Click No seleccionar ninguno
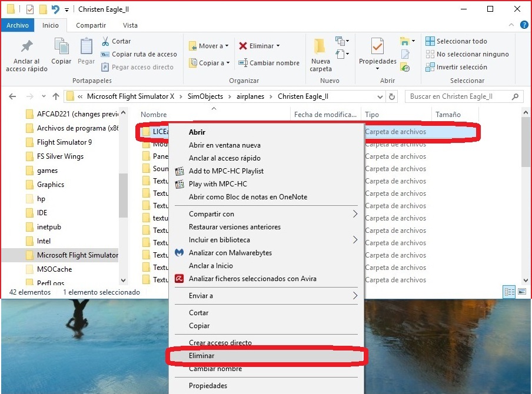The image size is (532, 394). (x=467, y=54)
